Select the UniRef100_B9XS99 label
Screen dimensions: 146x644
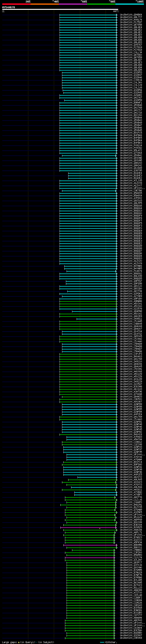pos(131,522)
